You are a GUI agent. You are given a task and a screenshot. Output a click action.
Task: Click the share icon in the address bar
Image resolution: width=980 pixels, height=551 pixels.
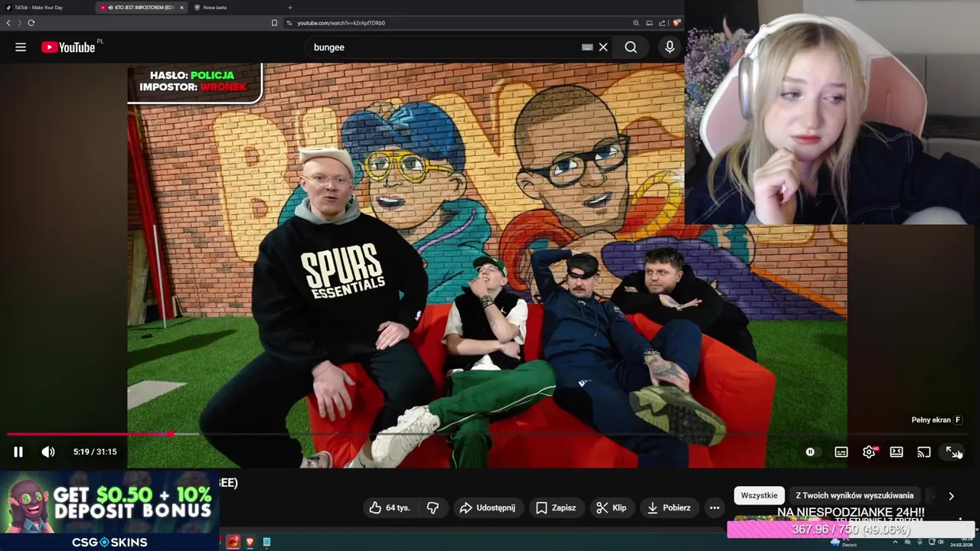point(661,23)
